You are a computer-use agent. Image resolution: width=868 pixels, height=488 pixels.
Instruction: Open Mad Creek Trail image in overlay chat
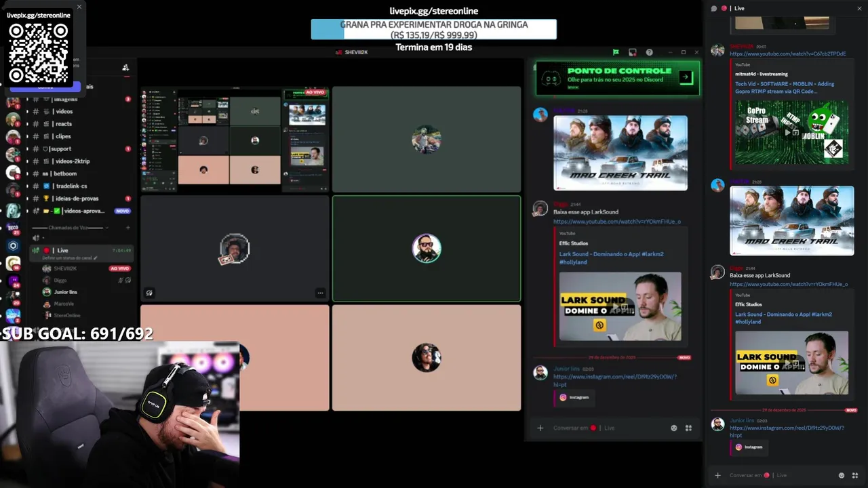click(x=791, y=221)
